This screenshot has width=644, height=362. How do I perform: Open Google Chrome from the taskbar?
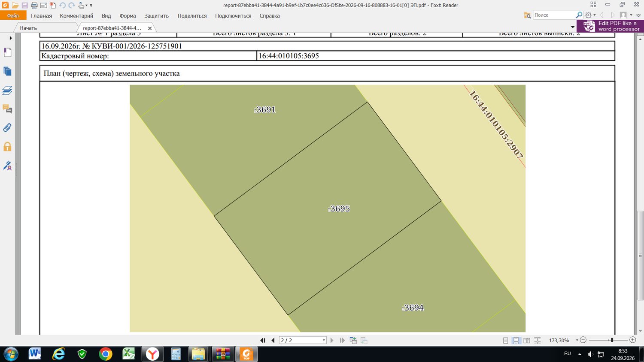coord(105,354)
